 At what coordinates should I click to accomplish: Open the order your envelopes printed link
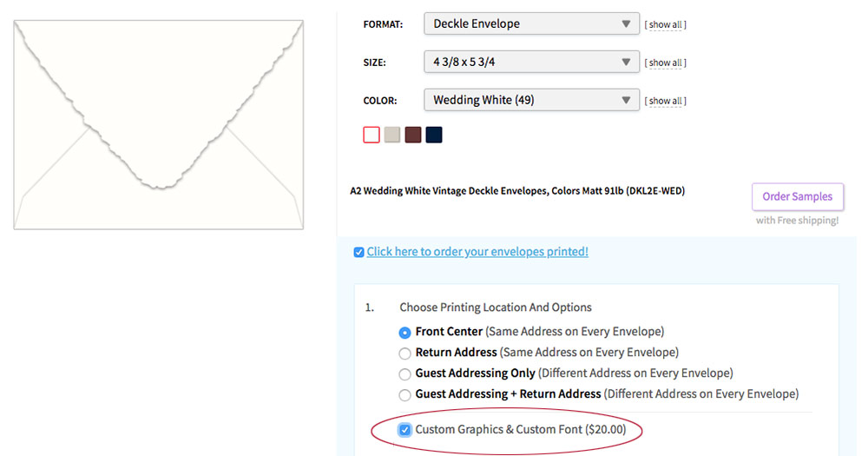477,252
